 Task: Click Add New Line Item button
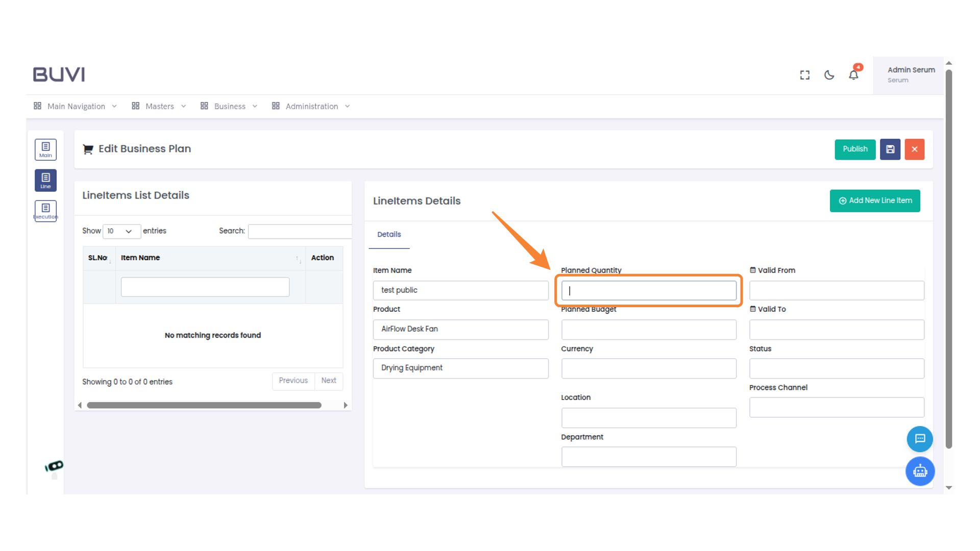pos(874,201)
